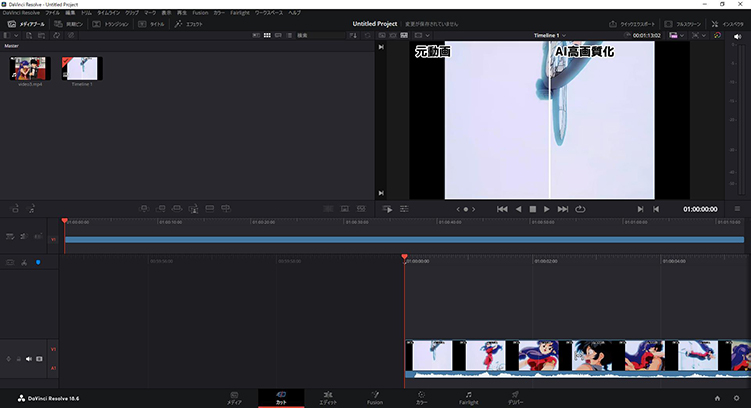The height and width of the screenshot is (408, 751).
Task: Open viewer Tools sliders icon
Action: point(404,209)
